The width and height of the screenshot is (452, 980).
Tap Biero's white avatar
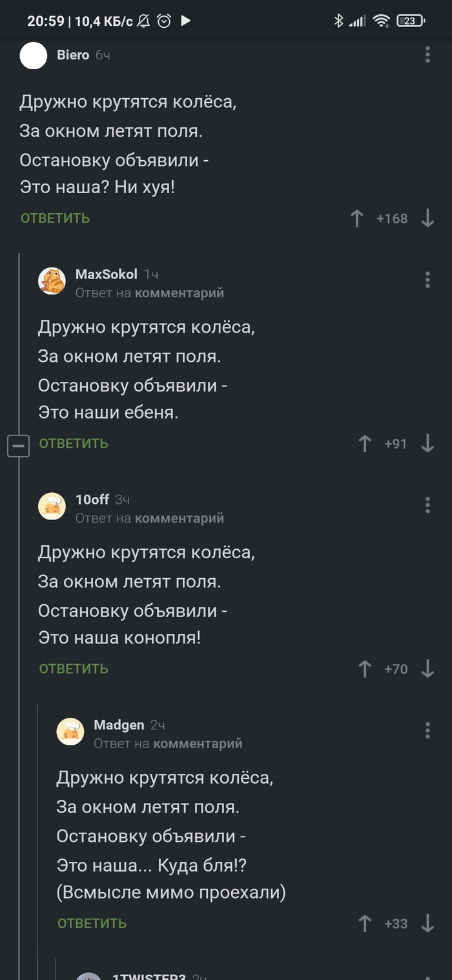coord(34,56)
